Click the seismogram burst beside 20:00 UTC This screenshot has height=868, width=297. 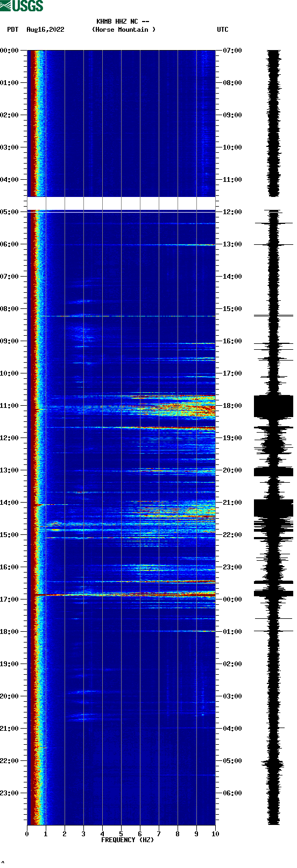click(273, 472)
